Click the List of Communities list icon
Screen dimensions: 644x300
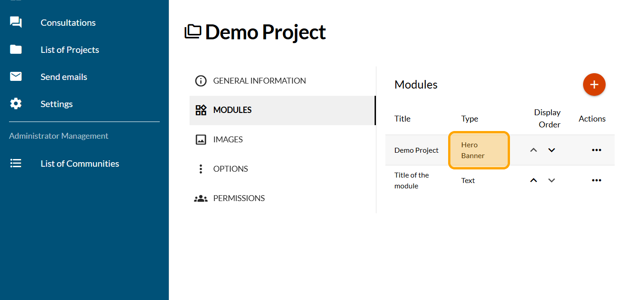point(16,164)
